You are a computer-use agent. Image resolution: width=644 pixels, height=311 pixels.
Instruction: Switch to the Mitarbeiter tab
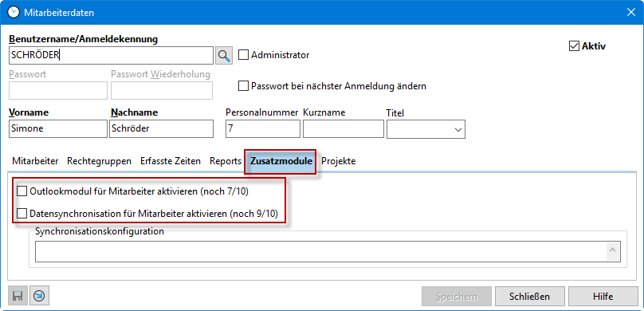pos(35,161)
